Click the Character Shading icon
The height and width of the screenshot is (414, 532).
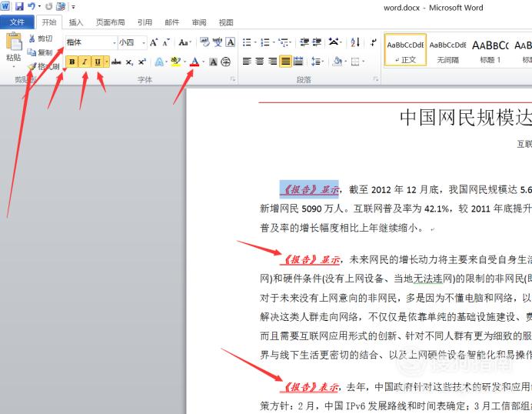(213, 62)
